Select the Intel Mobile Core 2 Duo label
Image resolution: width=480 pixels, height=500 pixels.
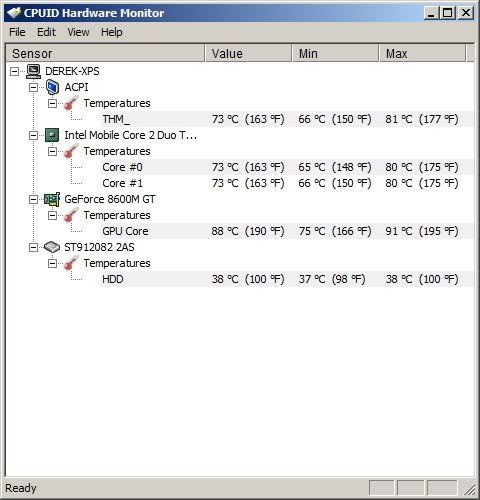tap(130, 135)
